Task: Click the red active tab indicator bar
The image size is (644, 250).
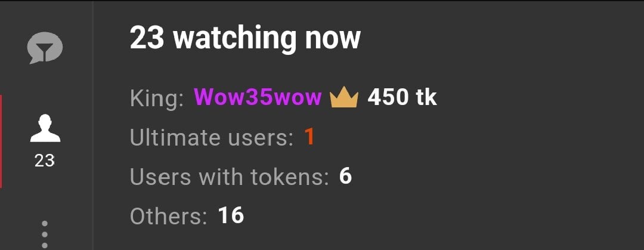Action: [x=1, y=141]
